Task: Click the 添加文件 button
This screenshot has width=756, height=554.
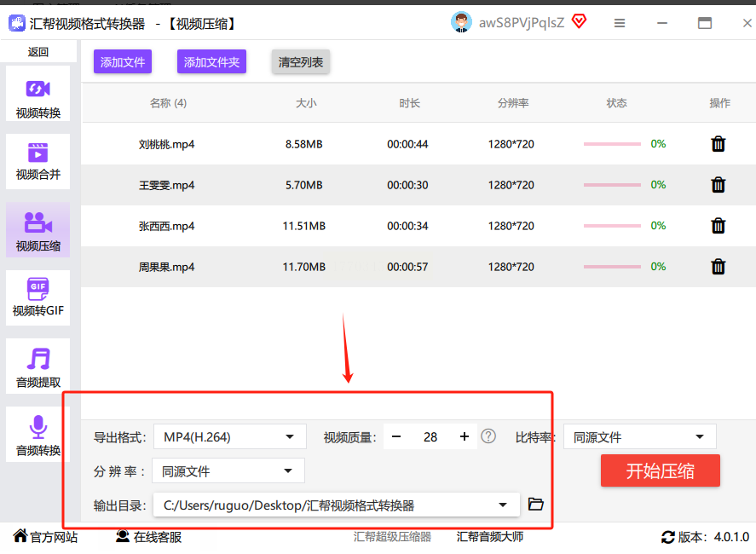Action: click(x=123, y=61)
